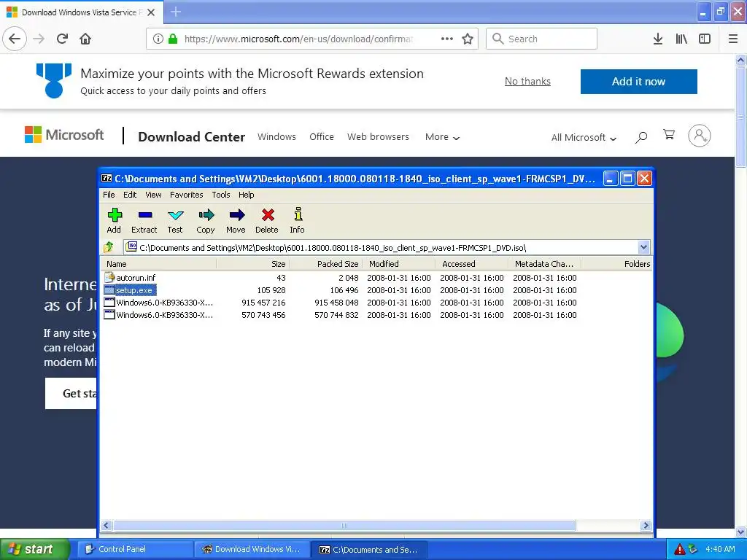This screenshot has width=747, height=560.
Task: Reload the current Firefox page
Action: [62, 39]
